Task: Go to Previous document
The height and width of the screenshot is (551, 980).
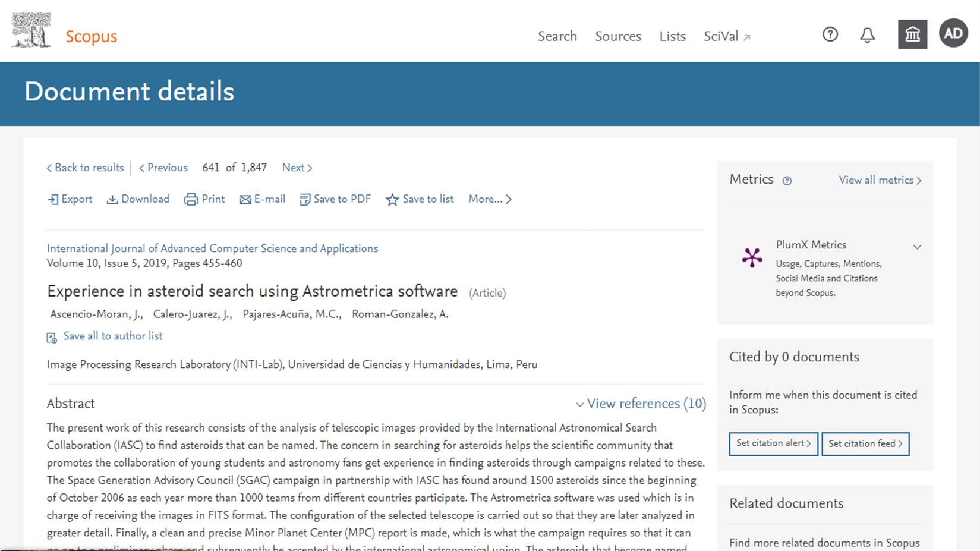Action: pos(163,168)
